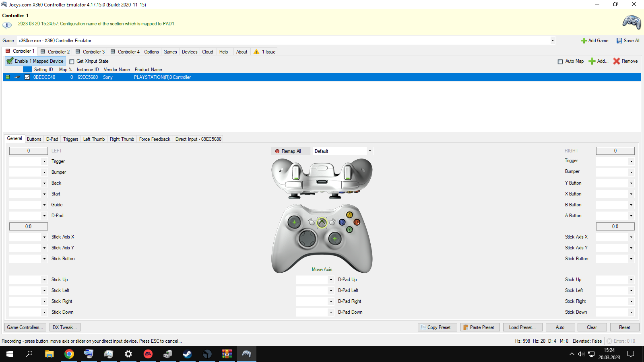644x362 pixels.
Task: Open the Default preset dropdown
Action: 370,151
